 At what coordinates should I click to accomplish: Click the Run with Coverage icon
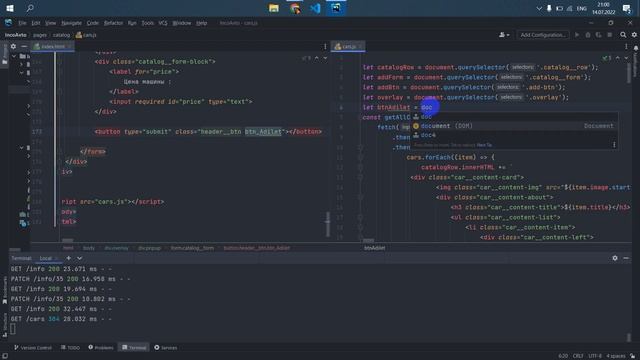click(x=598, y=35)
